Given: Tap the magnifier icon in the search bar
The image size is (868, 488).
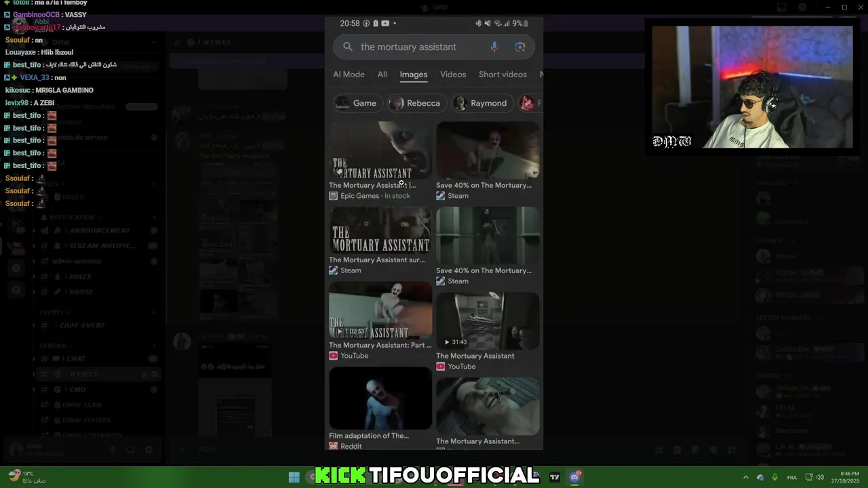Looking at the screenshot, I should [348, 47].
